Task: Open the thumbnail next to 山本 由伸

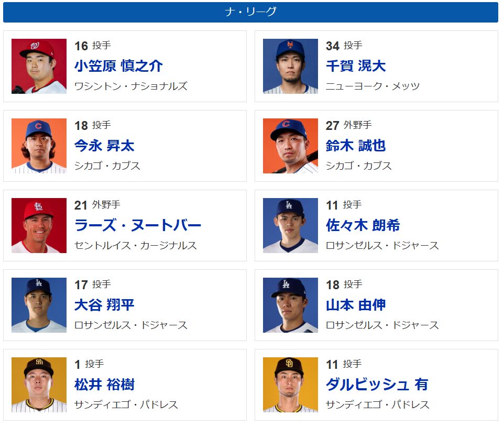Action: [290, 305]
